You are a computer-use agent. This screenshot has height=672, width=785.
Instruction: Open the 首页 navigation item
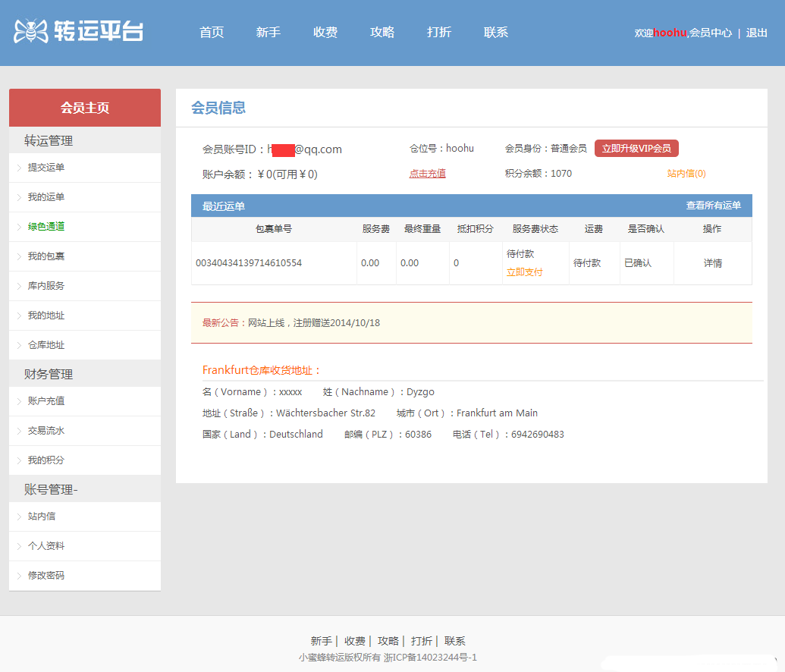212,33
